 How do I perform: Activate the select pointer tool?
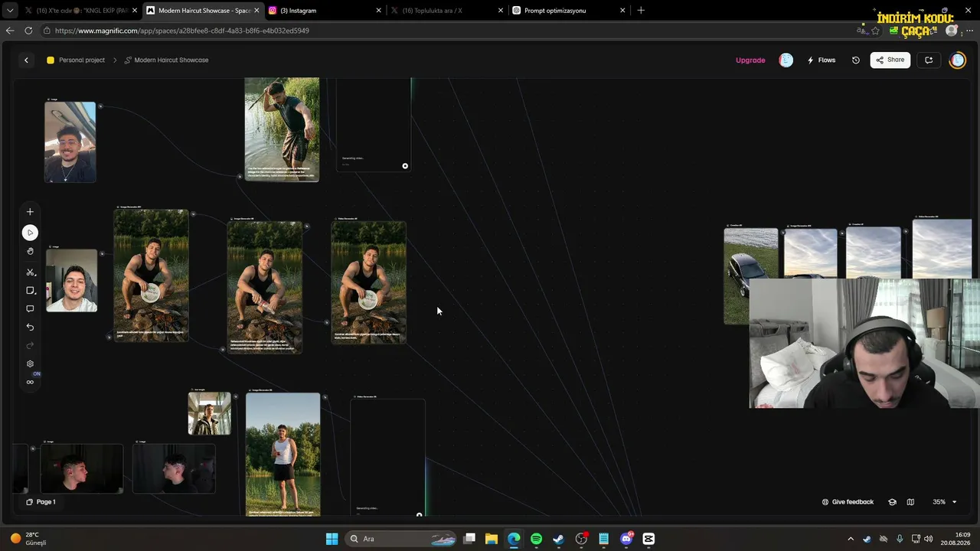tap(30, 233)
